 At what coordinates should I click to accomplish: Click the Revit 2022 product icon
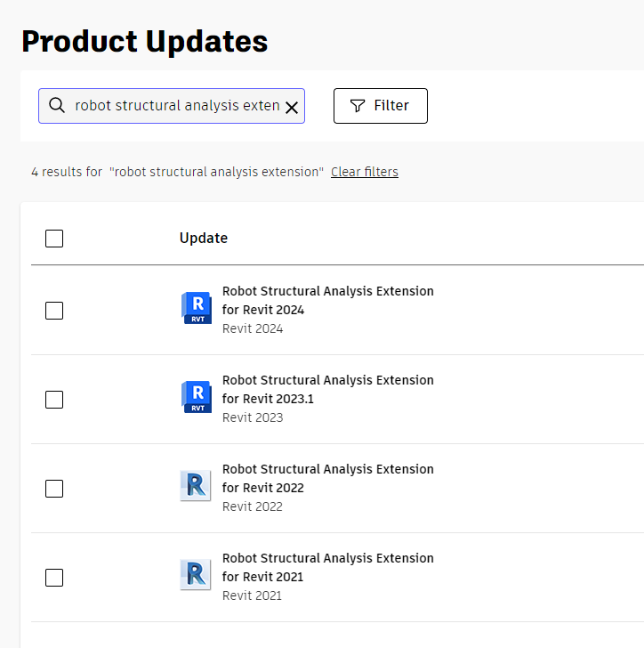point(196,485)
